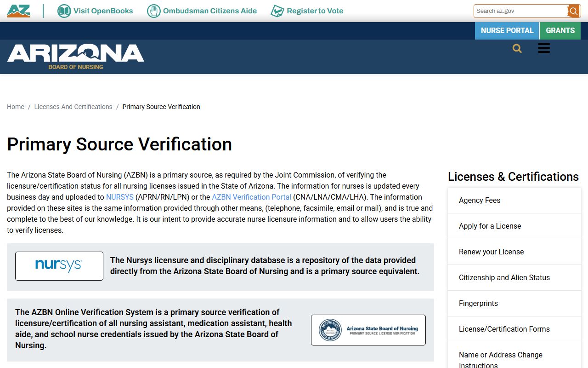Select Renew your License in sidebar
588x368 pixels.
[x=514, y=252]
